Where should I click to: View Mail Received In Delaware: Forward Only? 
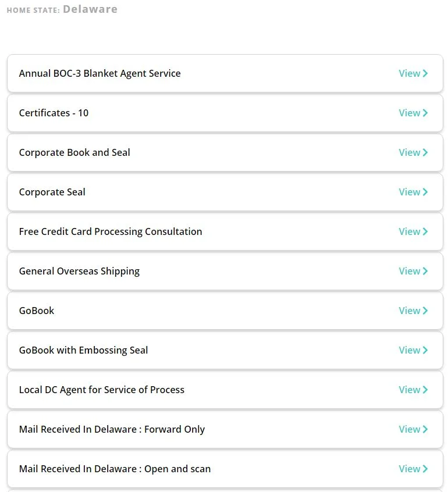(x=410, y=429)
